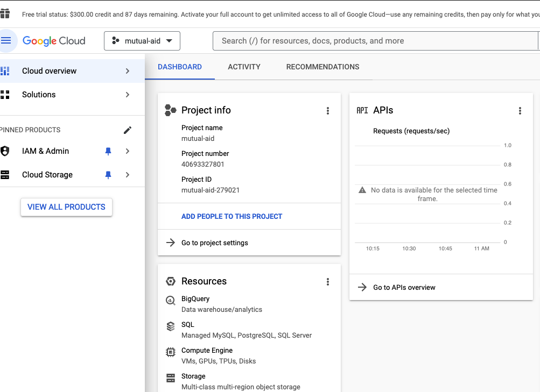Open Project info card options menu
The height and width of the screenshot is (392, 540).
tap(327, 110)
